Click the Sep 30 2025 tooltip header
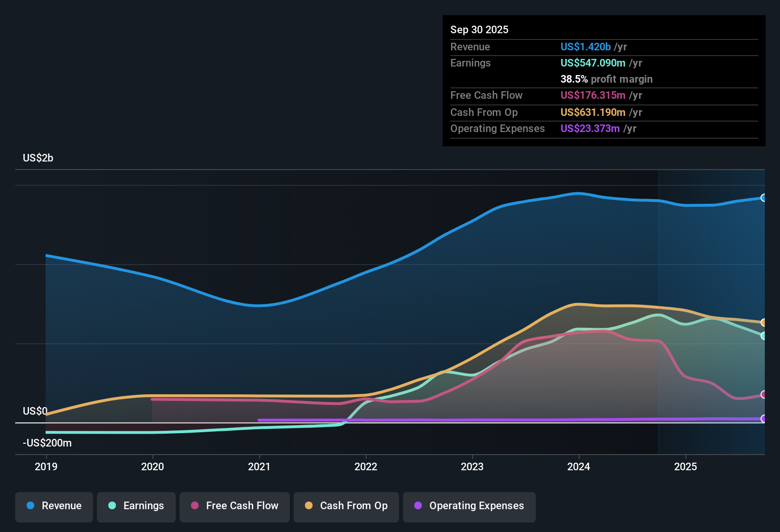 click(x=479, y=29)
